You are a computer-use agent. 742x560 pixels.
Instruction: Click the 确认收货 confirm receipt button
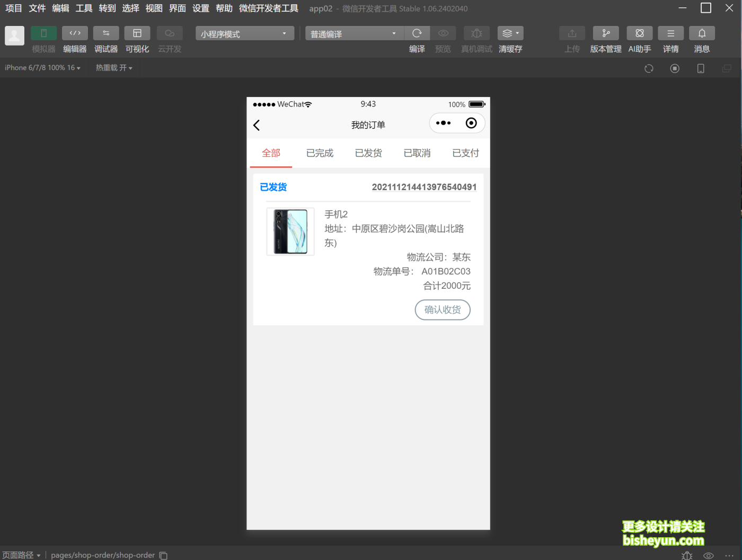(x=443, y=310)
